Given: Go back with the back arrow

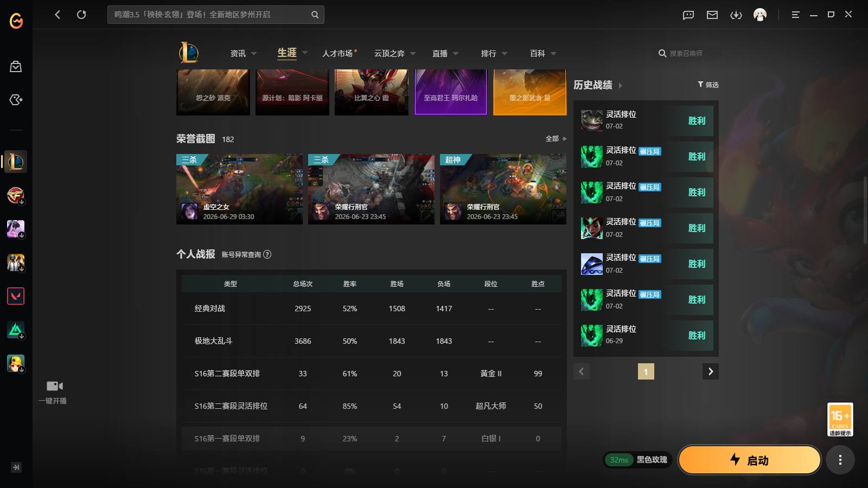Looking at the screenshot, I should click(58, 15).
